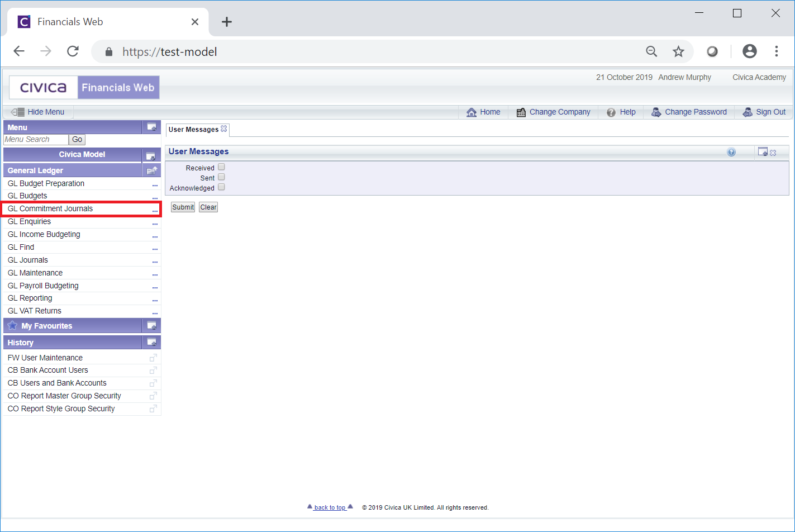This screenshot has width=795, height=532.
Task: Open GL Payroll Budgeting menu item
Action: point(43,286)
